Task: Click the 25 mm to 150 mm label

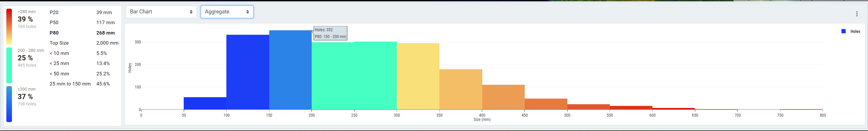Action: (x=70, y=84)
